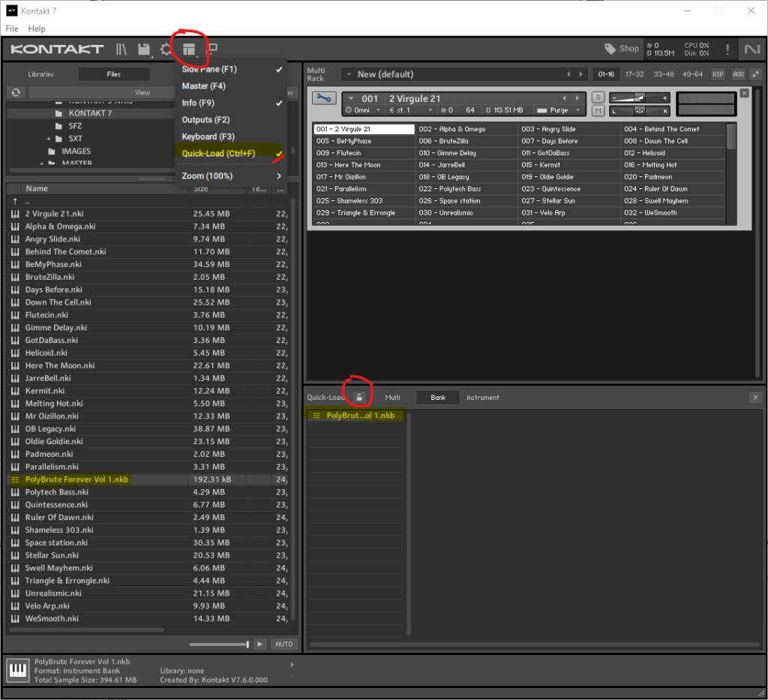
Task: Toggle Quick-Load (Ctrl+F) option in menu
Action: tap(218, 154)
